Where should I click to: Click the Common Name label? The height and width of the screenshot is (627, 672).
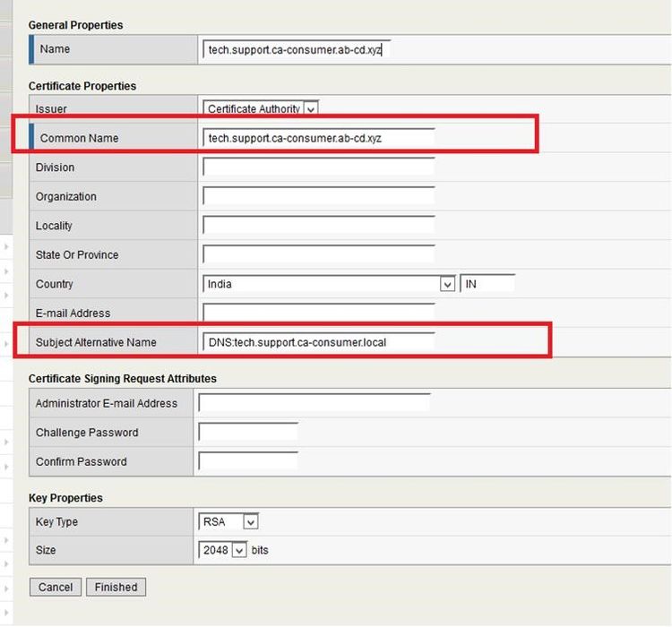[x=79, y=138]
